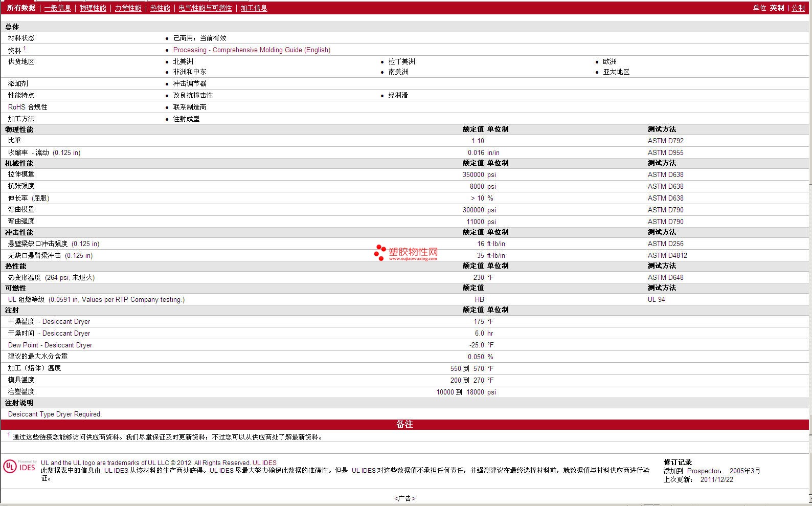This screenshot has height=506, width=812.
Task: Open the 电气性能与可燃性 tab
Action: (x=205, y=8)
